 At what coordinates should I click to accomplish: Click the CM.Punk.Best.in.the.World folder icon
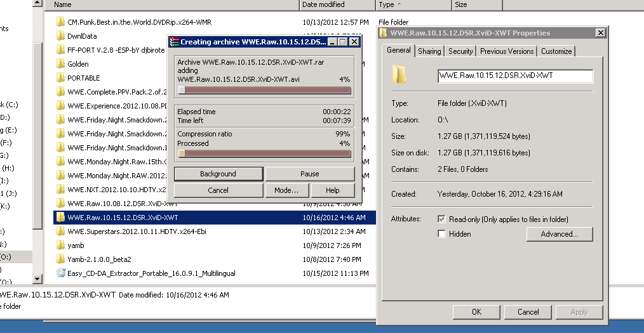tap(60, 22)
